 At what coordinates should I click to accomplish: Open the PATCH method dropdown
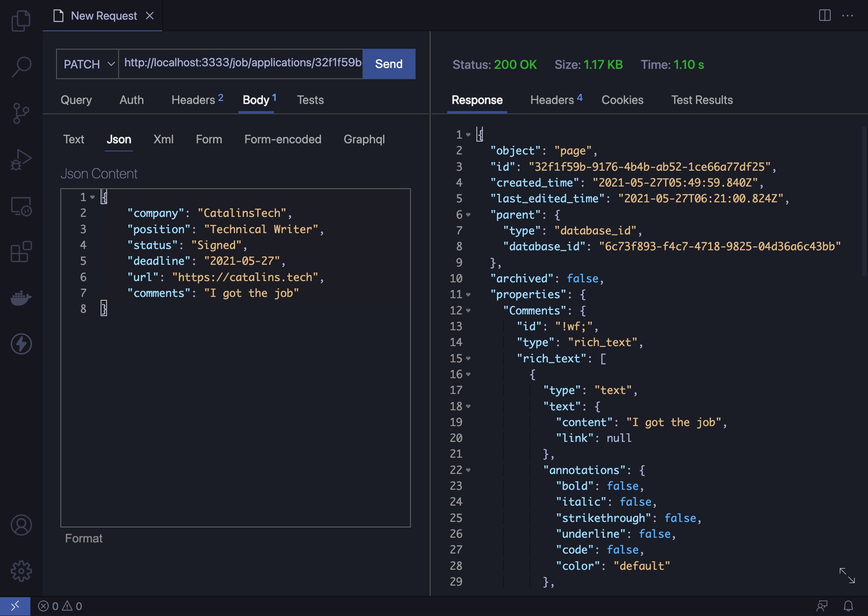[88, 64]
